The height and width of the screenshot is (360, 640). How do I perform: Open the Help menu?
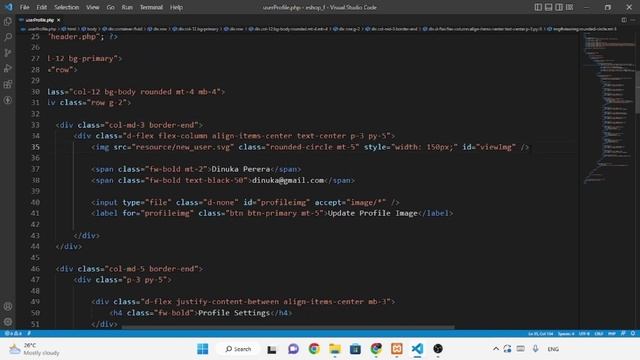(x=176, y=7)
